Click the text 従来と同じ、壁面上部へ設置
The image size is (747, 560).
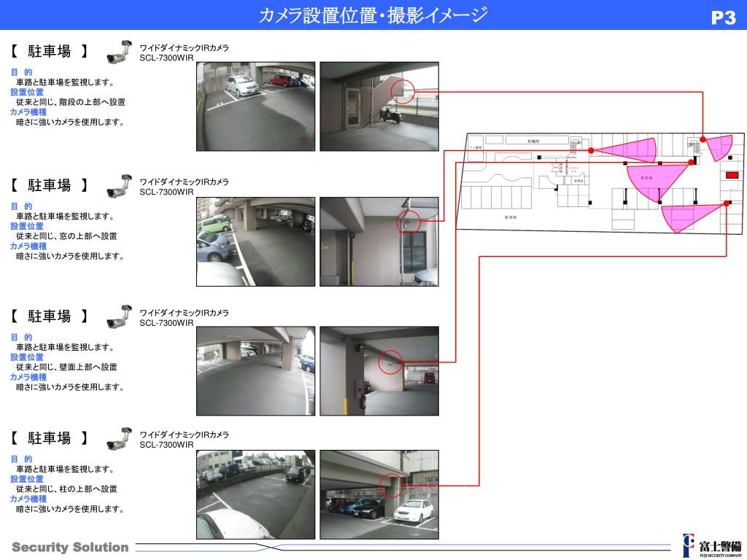66,367
